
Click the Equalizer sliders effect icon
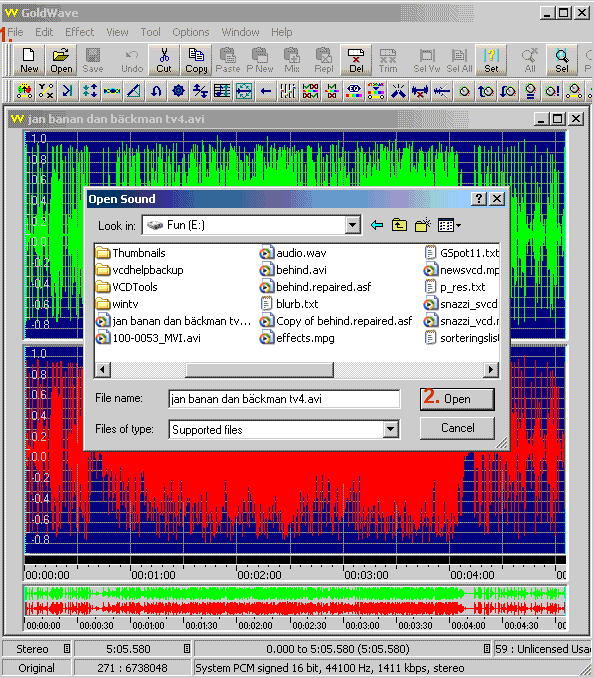tap(288, 91)
